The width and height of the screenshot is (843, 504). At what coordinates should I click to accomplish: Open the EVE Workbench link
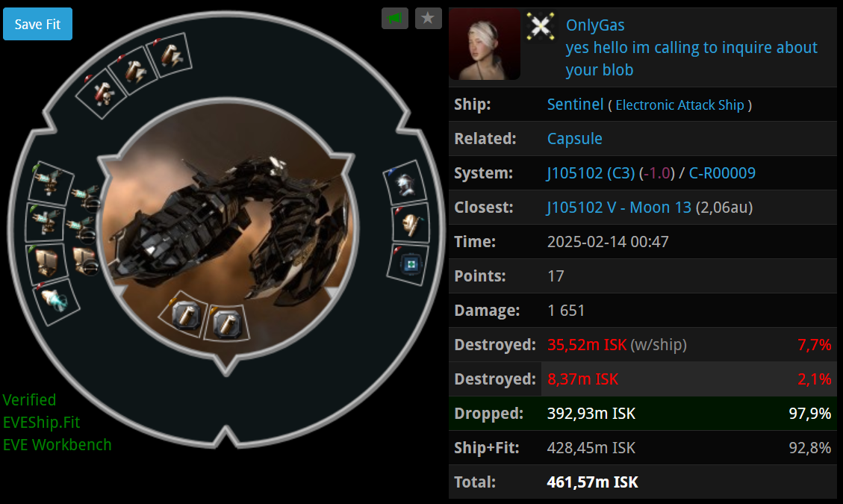tap(57, 445)
